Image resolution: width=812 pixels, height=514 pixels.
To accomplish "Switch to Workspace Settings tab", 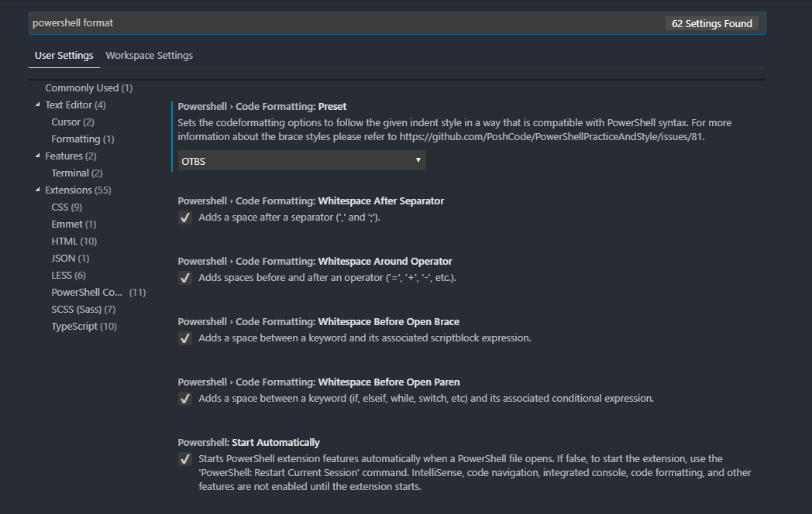I will pyautogui.click(x=150, y=55).
